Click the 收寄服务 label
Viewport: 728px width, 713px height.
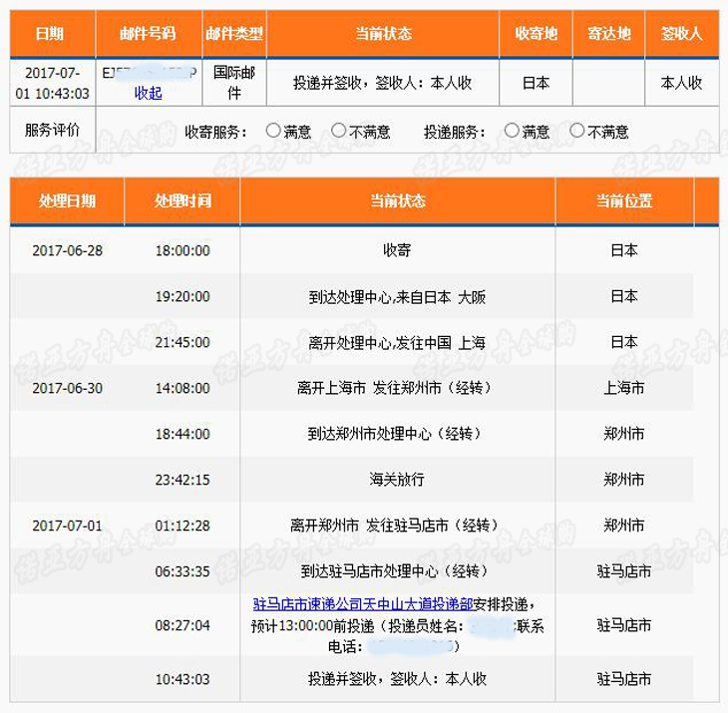pyautogui.click(x=215, y=133)
